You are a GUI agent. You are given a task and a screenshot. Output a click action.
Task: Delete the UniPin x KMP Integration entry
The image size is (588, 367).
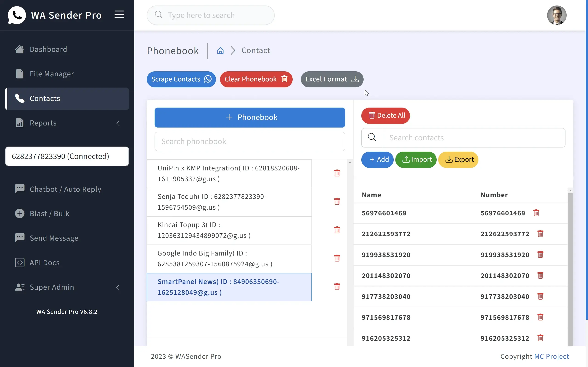337,173
